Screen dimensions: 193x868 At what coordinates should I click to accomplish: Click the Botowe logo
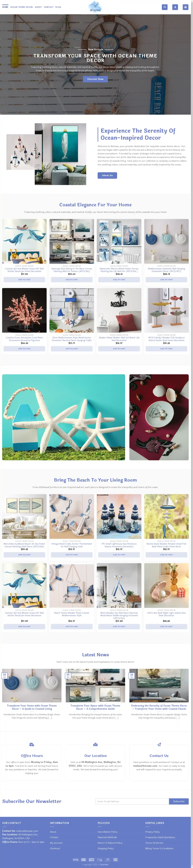95,7
